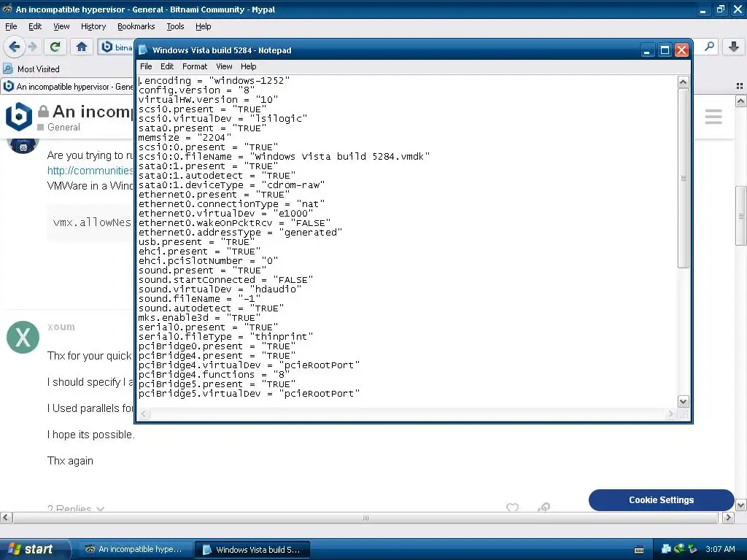747x560 pixels.
Task: Click the xoum username link
Action: 61,327
